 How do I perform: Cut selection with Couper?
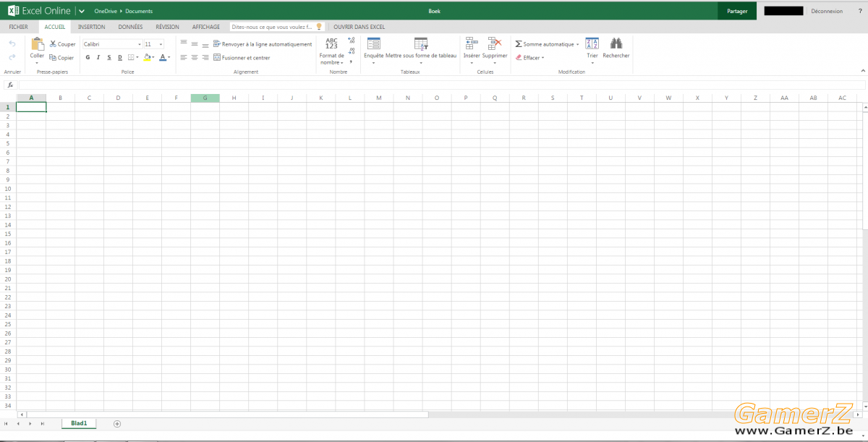(62, 44)
